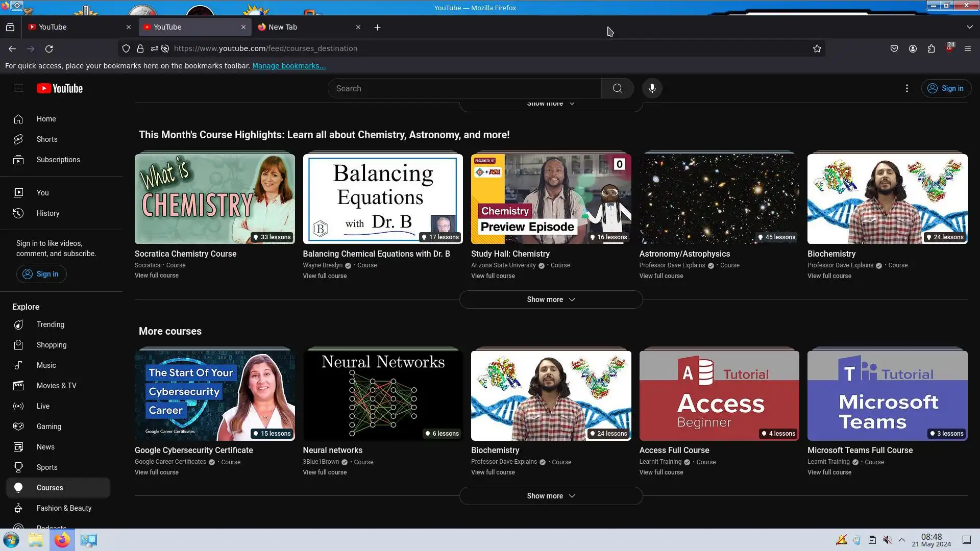Open the Neural Networks course thumbnail
This screenshot has width=980, height=551.
[382, 395]
